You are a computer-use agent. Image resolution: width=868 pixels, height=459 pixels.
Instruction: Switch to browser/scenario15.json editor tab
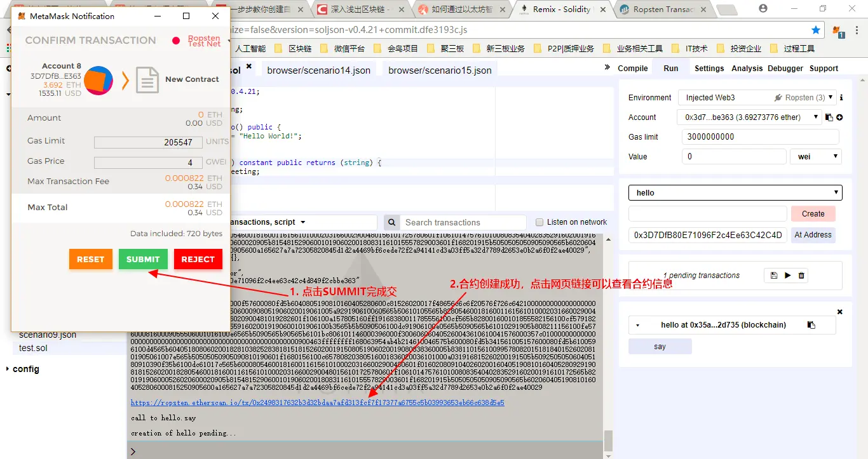point(440,70)
